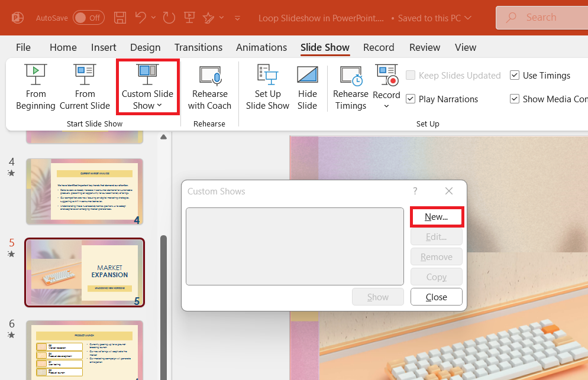Click Show in Custom Shows dialog

pyautogui.click(x=378, y=297)
